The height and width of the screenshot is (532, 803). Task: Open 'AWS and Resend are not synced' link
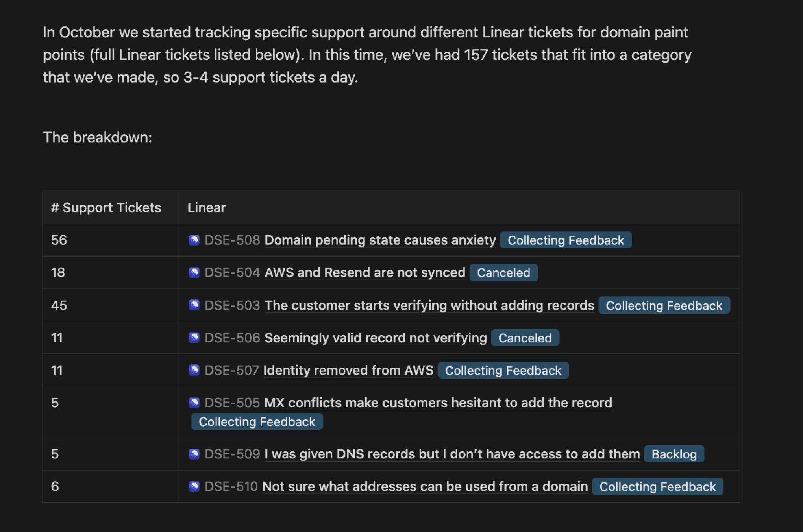tap(364, 273)
